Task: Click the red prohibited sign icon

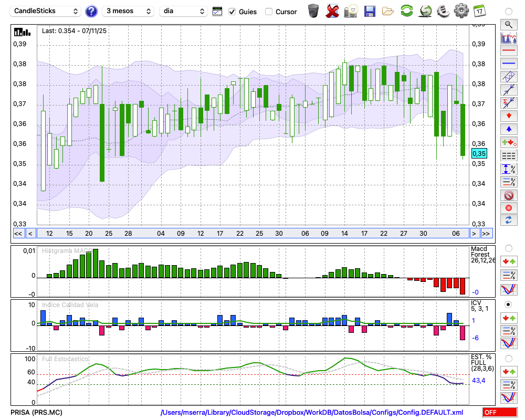Action: click(509, 195)
